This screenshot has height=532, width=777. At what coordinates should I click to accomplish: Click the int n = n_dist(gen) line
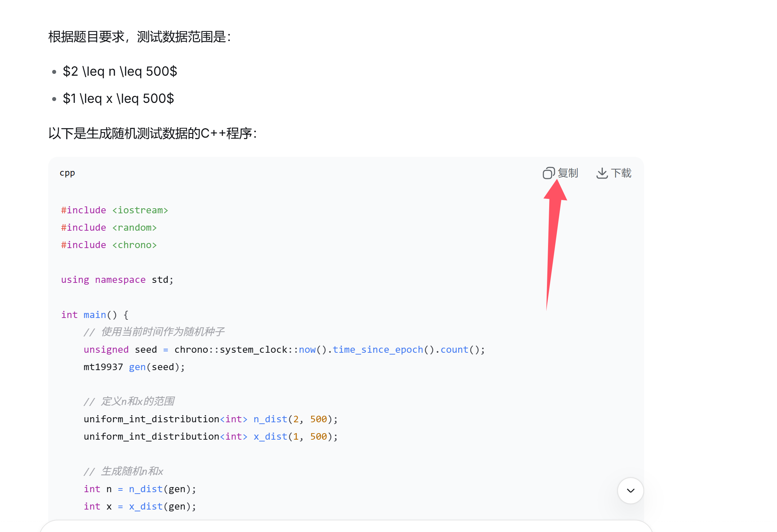coord(140,489)
